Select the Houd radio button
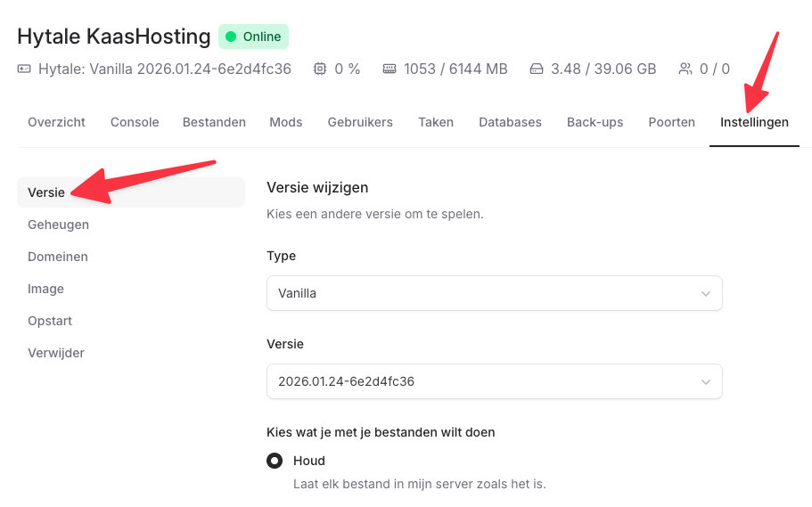 click(x=275, y=461)
